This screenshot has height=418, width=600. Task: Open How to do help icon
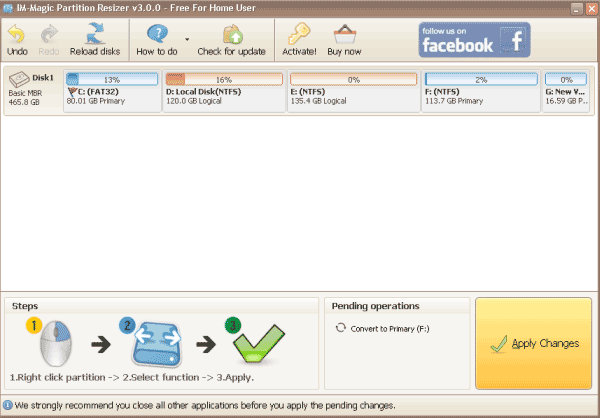(157, 34)
